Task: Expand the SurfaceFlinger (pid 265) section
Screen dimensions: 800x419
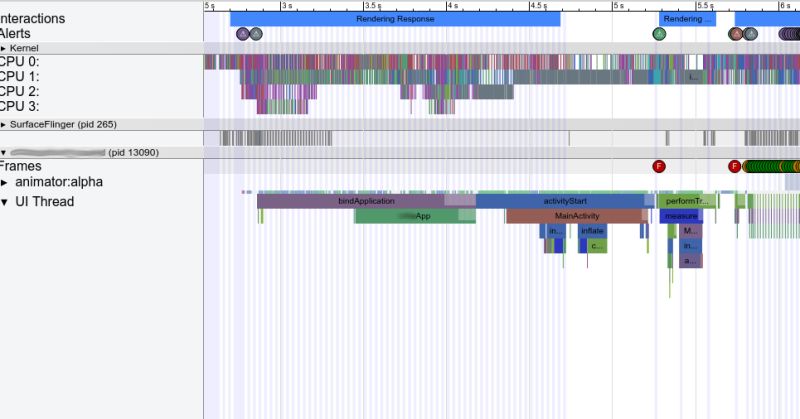Action: tap(4, 125)
